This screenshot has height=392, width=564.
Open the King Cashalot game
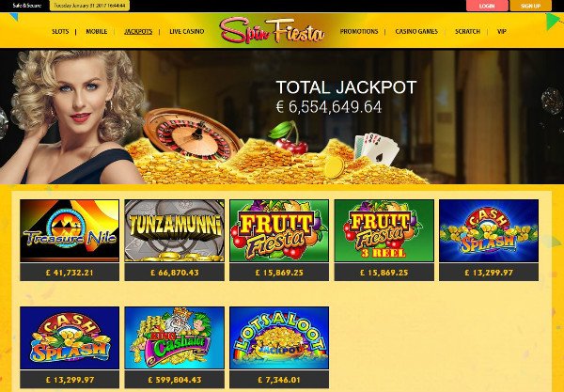175,337
